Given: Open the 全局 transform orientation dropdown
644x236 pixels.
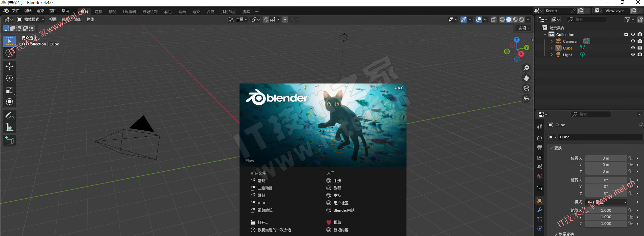Looking at the screenshot, I should tap(238, 20).
